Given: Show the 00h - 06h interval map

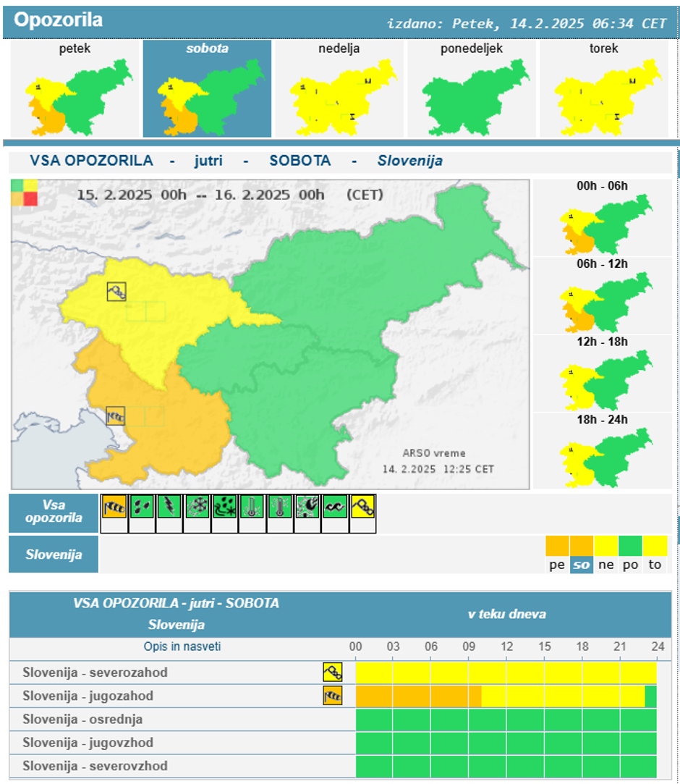Looking at the screenshot, I should (x=602, y=217).
